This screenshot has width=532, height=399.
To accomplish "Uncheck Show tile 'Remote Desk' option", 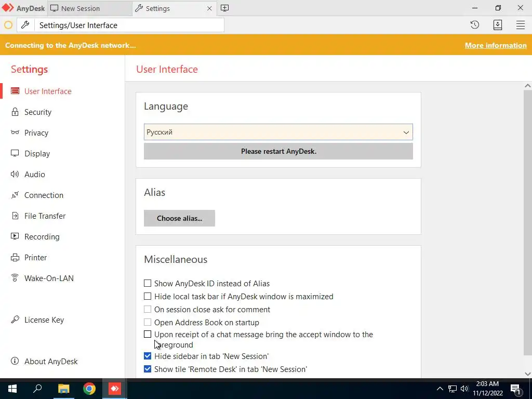I will [147, 369].
